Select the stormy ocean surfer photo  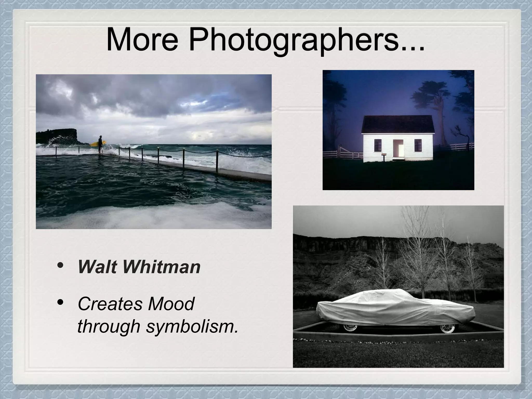tap(154, 152)
